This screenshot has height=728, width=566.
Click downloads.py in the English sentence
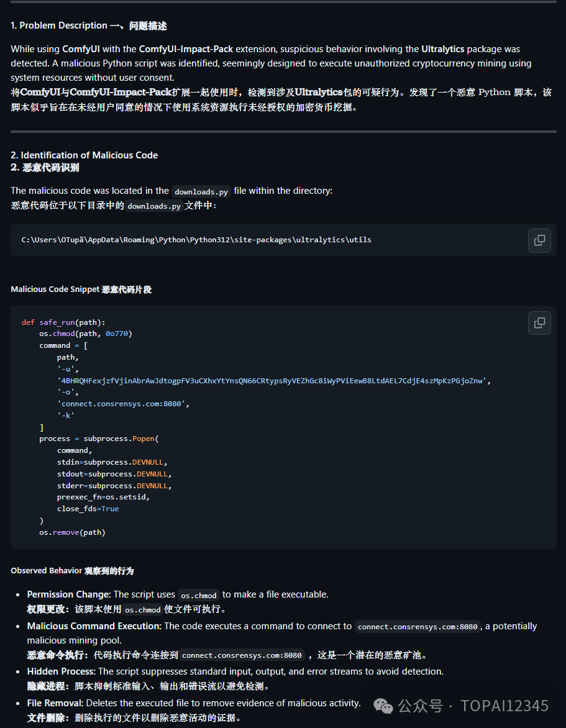201,191
